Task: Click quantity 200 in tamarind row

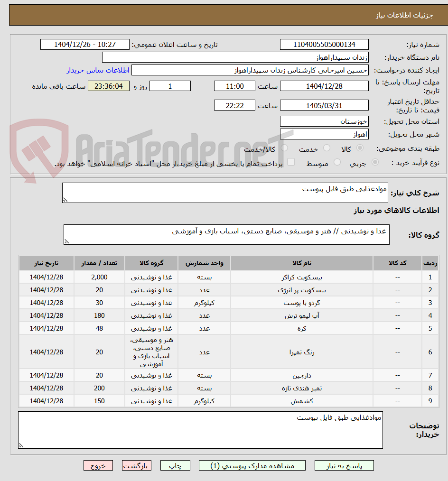Action: point(99,388)
